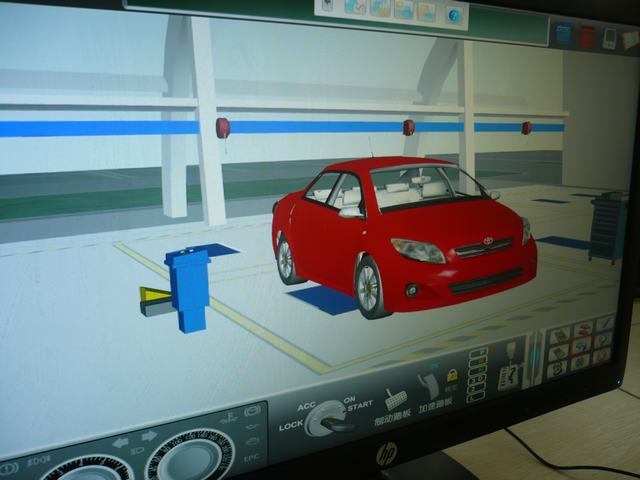The image size is (640, 480).
Task: Click the circular icon in tool grid bottom row
Action: click(x=557, y=369)
